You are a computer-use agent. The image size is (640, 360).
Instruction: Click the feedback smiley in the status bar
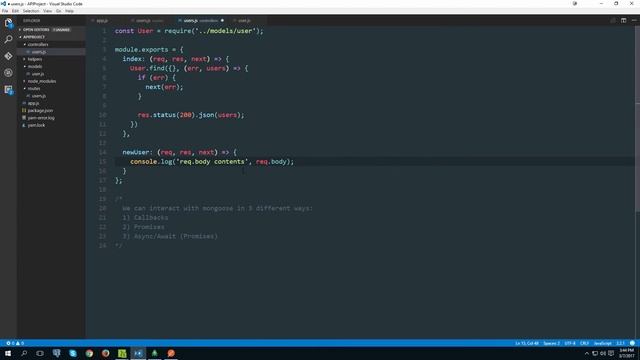pyautogui.click(x=632, y=343)
